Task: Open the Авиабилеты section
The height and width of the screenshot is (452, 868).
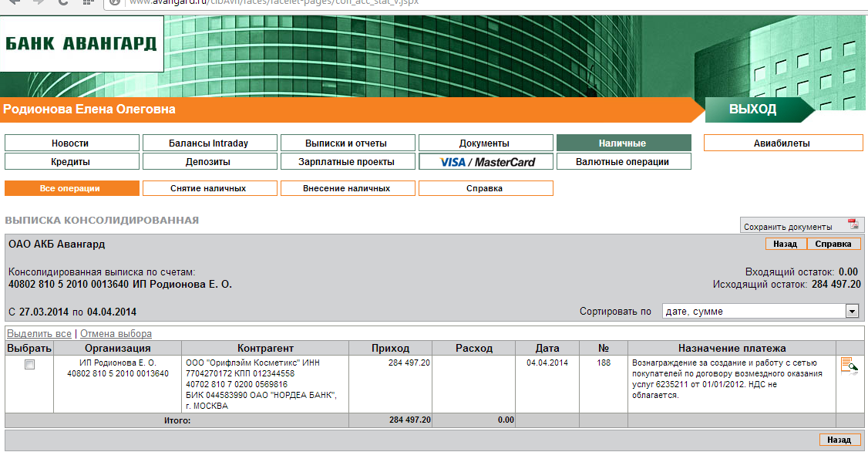Action: pos(782,143)
